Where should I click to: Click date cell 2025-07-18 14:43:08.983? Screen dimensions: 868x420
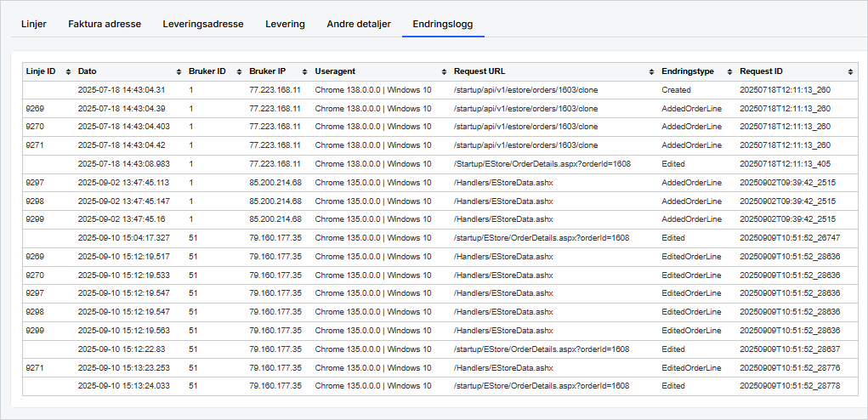click(x=123, y=164)
